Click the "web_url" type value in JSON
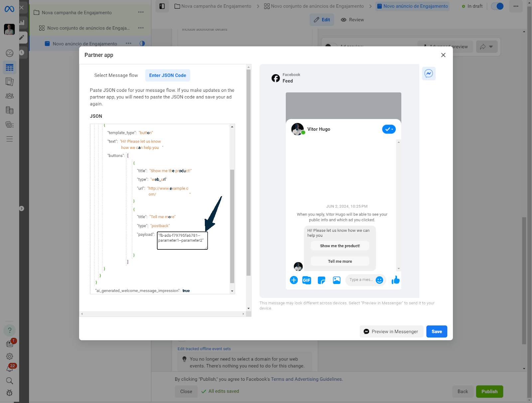 [x=159, y=180]
